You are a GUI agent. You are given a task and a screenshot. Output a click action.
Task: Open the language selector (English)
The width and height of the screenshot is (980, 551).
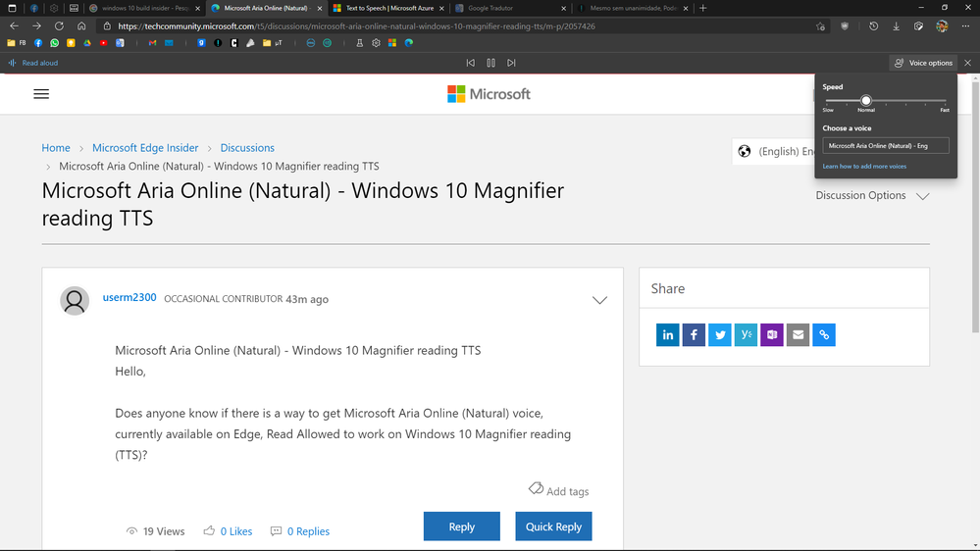point(774,151)
